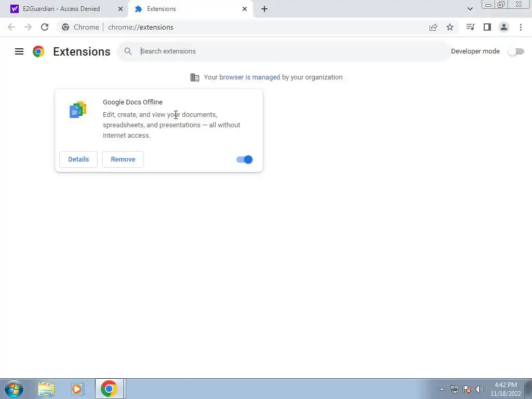Screen dimensions: 532x399
Task: Restore down the Chrome window
Action: click(x=501, y=4)
